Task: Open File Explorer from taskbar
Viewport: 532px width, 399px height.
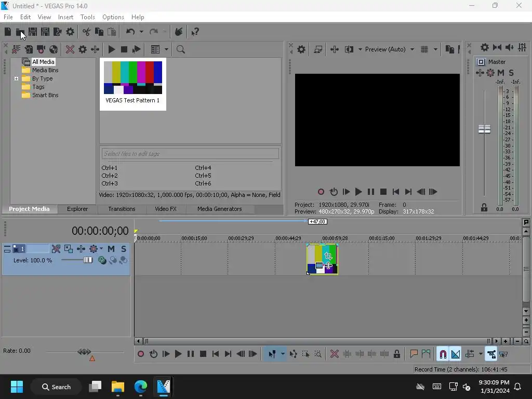Action: pos(118,387)
